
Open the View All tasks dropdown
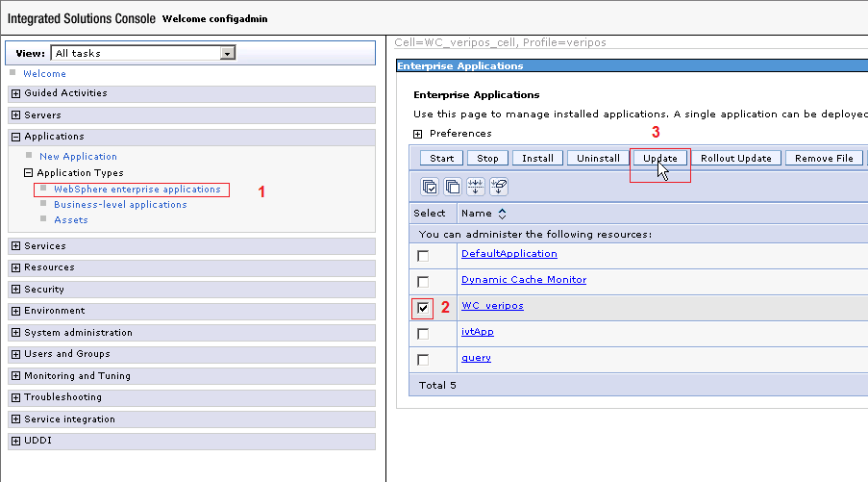[228, 54]
